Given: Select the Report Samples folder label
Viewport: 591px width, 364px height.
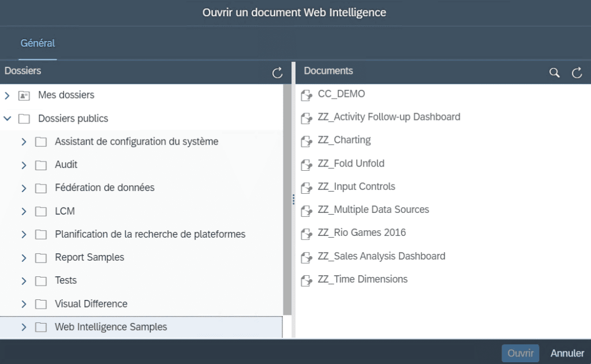Looking at the screenshot, I should pyautogui.click(x=89, y=257).
